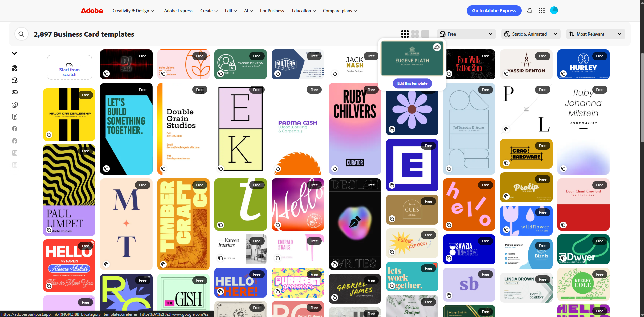644x317 pixels.
Task: Click the share arrow on the Eugene Plath card
Action: pos(437,47)
